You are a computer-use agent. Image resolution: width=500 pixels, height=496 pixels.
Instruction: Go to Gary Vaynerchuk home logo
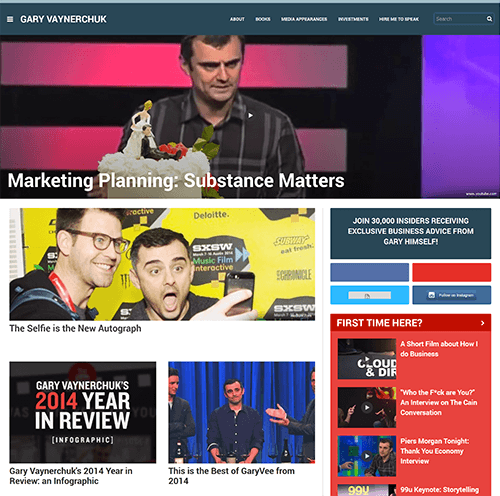pos(63,19)
